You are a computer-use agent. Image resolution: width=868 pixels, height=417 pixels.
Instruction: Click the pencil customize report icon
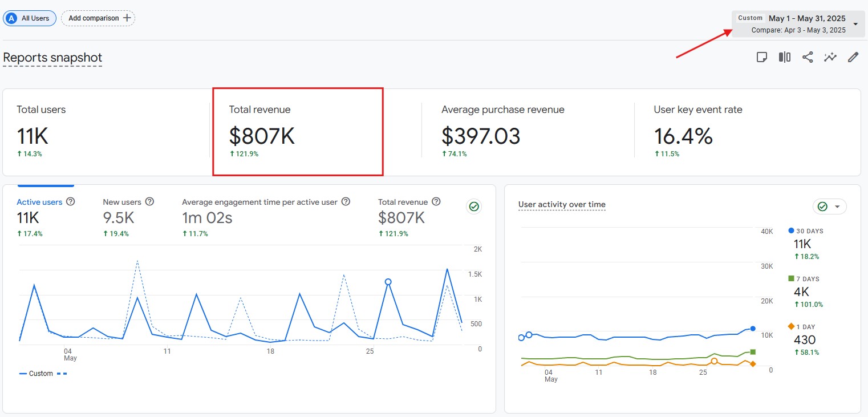853,57
